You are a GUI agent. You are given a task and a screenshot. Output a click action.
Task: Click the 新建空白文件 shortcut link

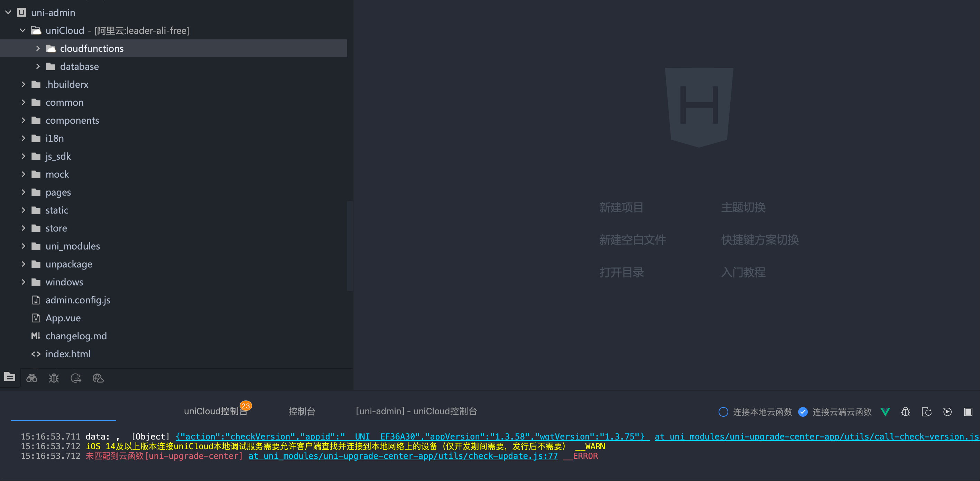point(632,239)
